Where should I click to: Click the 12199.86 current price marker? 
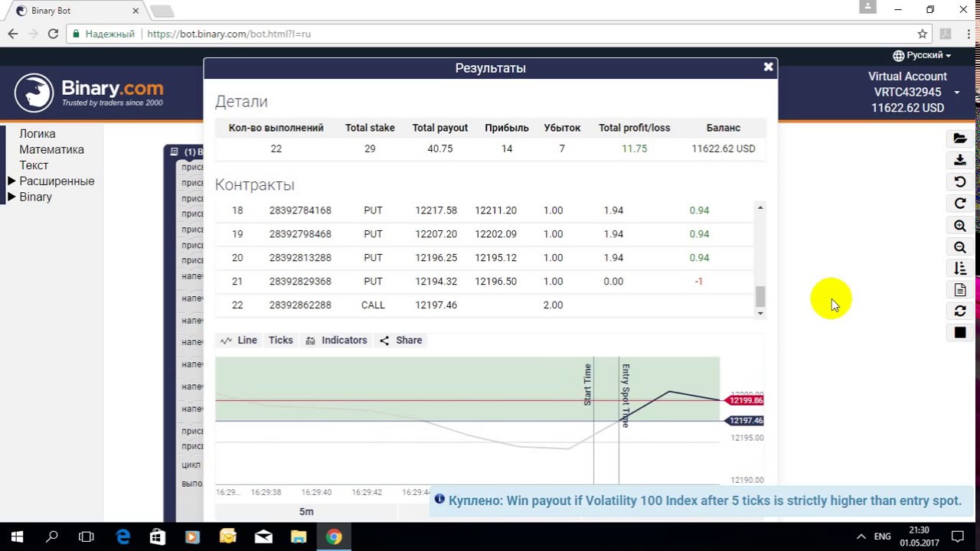click(744, 400)
